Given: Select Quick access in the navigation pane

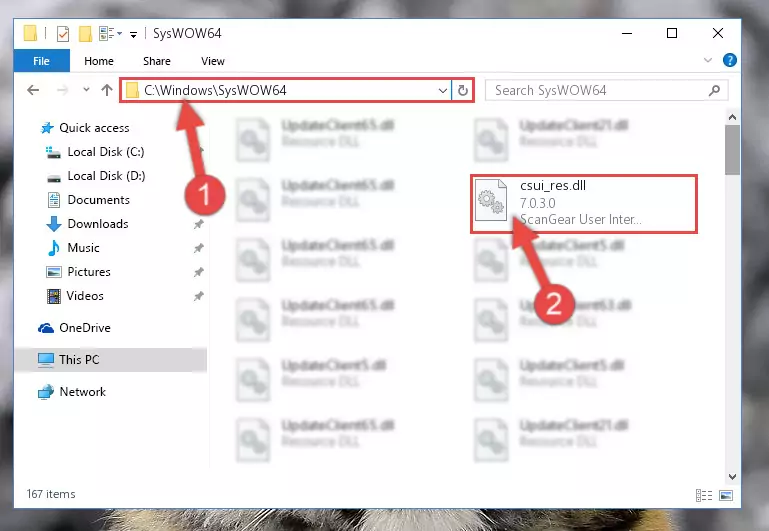Looking at the screenshot, I should [x=94, y=128].
